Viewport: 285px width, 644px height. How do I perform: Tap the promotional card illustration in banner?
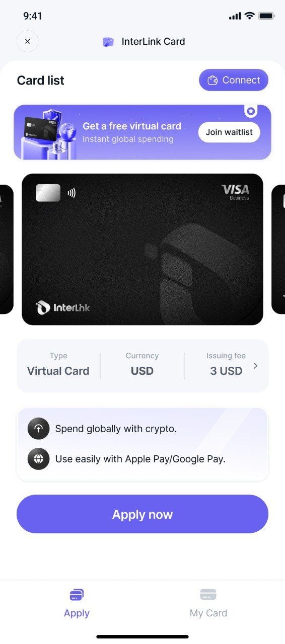(x=48, y=133)
